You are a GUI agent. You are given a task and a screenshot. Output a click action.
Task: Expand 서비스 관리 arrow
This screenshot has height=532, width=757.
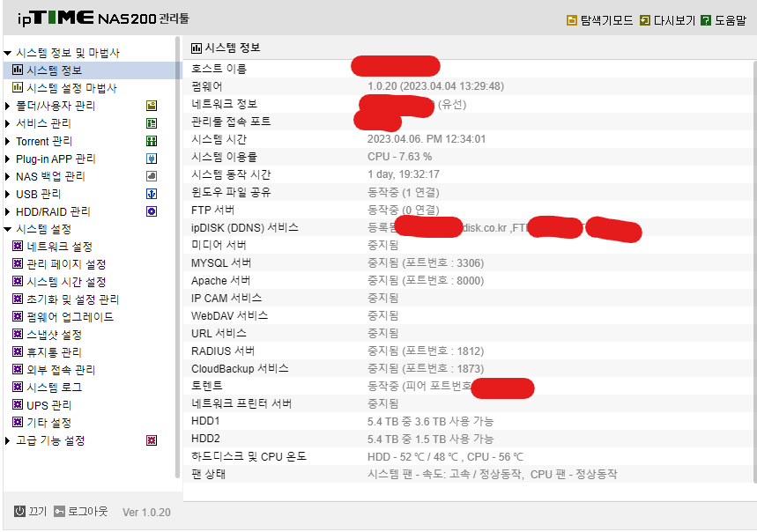7,123
